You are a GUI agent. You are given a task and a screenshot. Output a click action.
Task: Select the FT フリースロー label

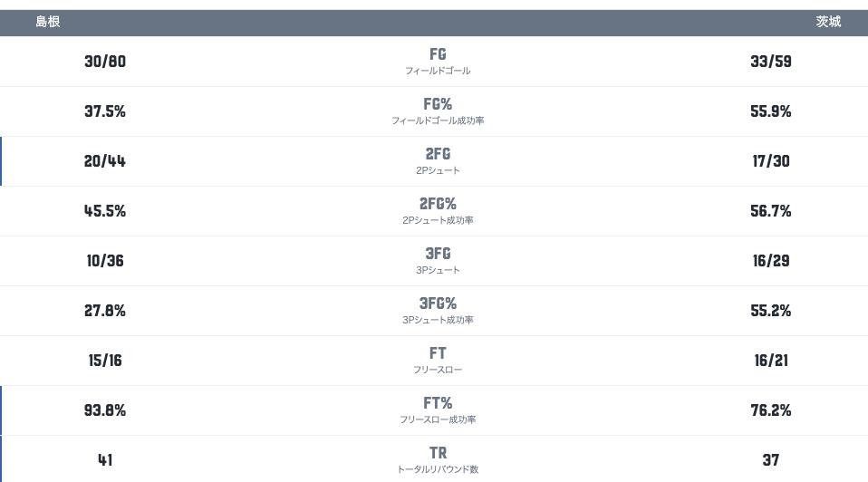(x=438, y=360)
